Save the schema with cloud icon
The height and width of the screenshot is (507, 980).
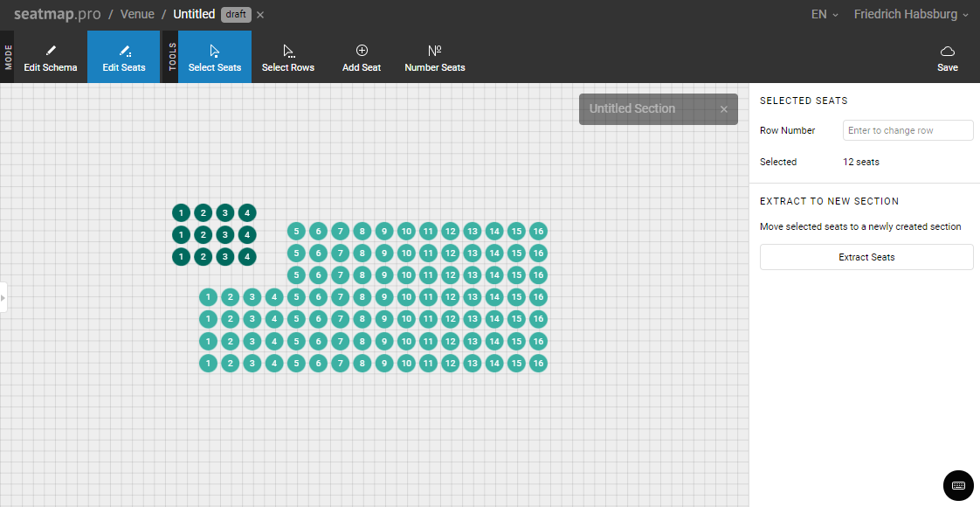[947, 58]
